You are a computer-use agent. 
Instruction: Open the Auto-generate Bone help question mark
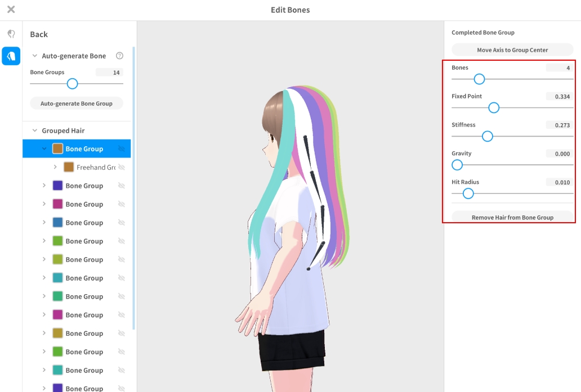click(x=119, y=56)
